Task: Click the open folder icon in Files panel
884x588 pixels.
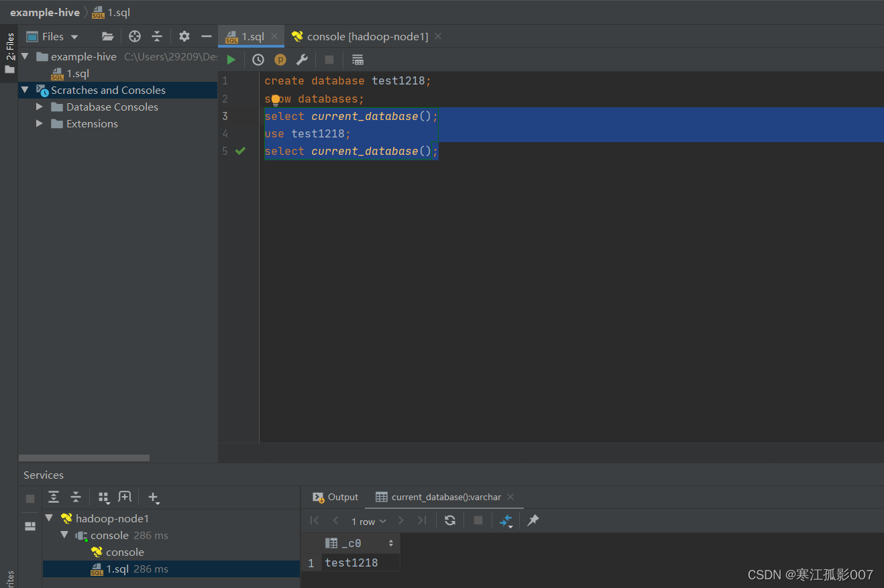Action: 107,36
